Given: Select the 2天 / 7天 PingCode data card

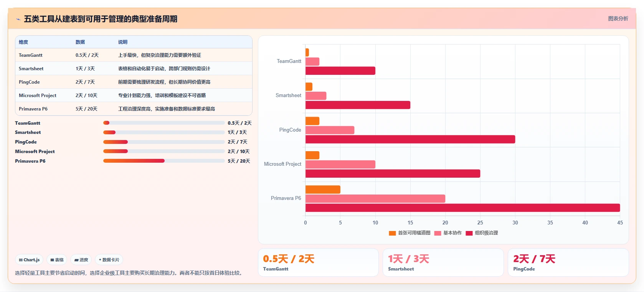Looking at the screenshot, I should (x=568, y=262).
